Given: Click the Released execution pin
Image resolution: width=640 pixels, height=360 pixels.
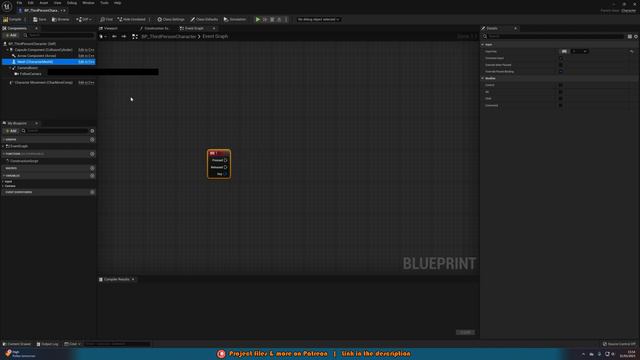Looking at the screenshot, I should tap(225, 167).
